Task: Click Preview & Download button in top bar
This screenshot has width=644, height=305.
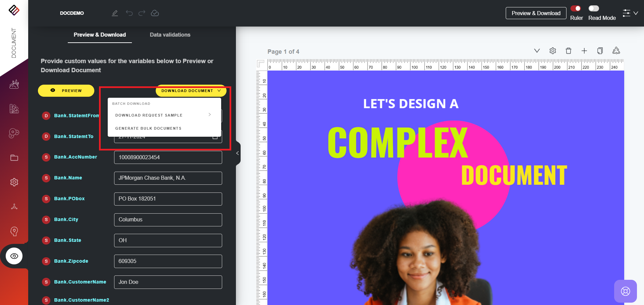Action: pyautogui.click(x=536, y=13)
